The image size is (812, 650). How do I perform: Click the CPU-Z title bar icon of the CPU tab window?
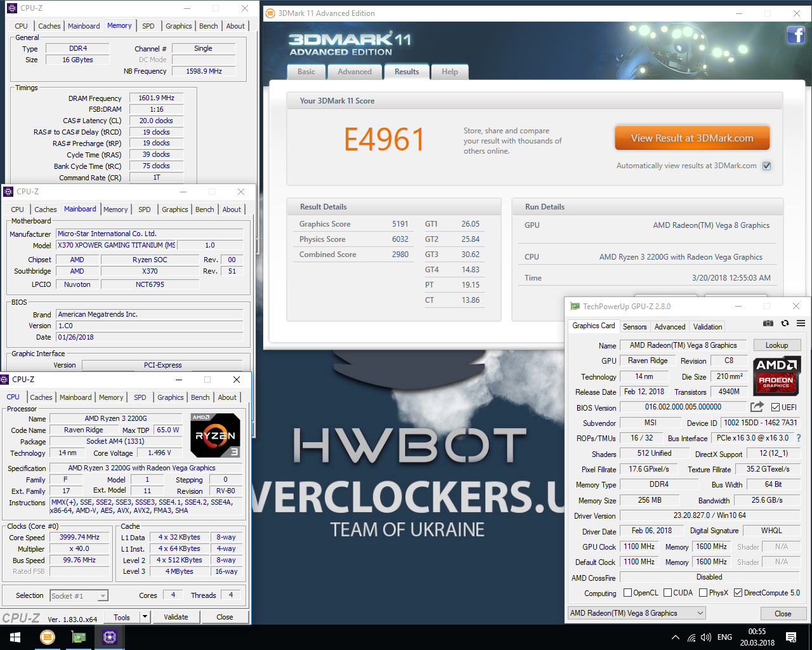(6, 379)
